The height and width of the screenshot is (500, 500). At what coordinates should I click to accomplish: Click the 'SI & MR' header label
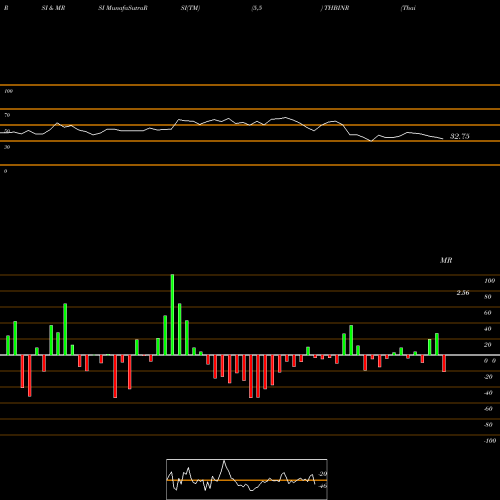click(x=53, y=8)
